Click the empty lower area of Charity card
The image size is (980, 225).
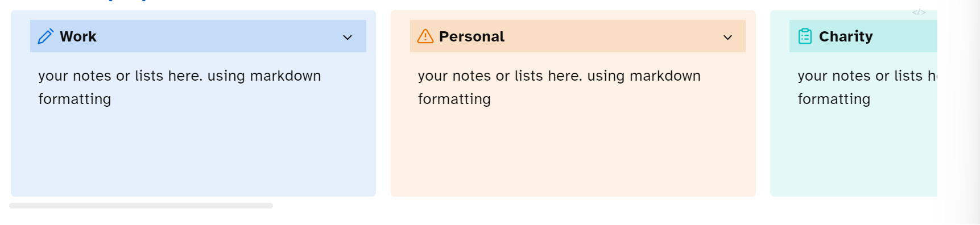click(854, 153)
